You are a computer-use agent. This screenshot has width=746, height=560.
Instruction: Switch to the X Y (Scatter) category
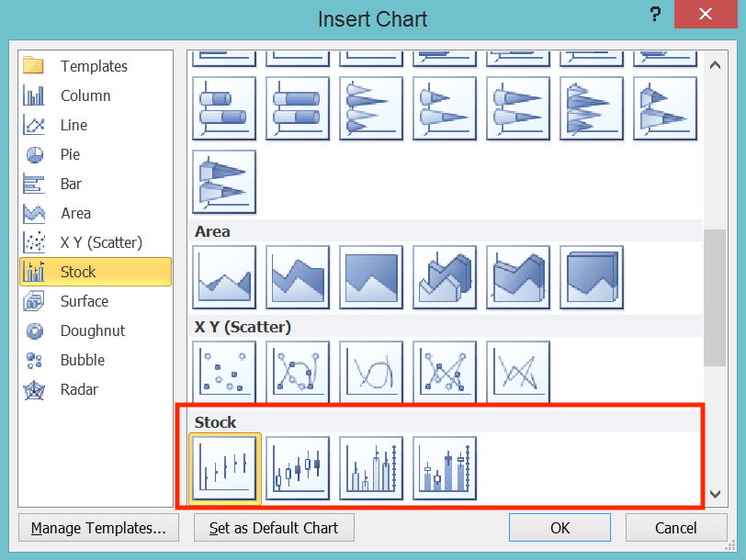96,242
